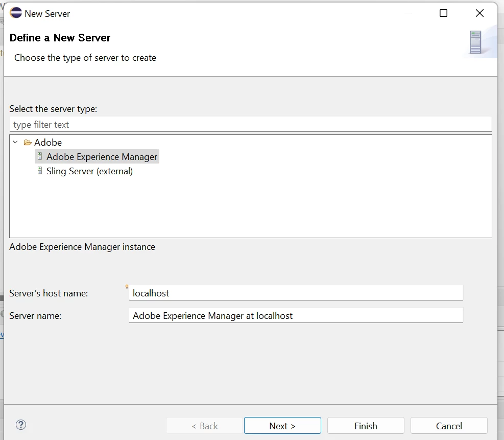This screenshot has height=440, width=504.
Task: Click the Eclipse logo in the title bar
Action: click(16, 13)
